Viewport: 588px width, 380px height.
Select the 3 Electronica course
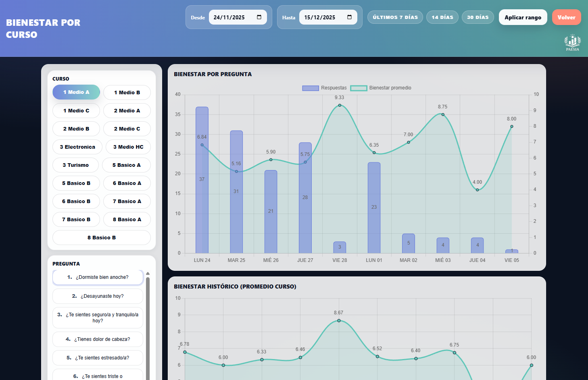77,147
